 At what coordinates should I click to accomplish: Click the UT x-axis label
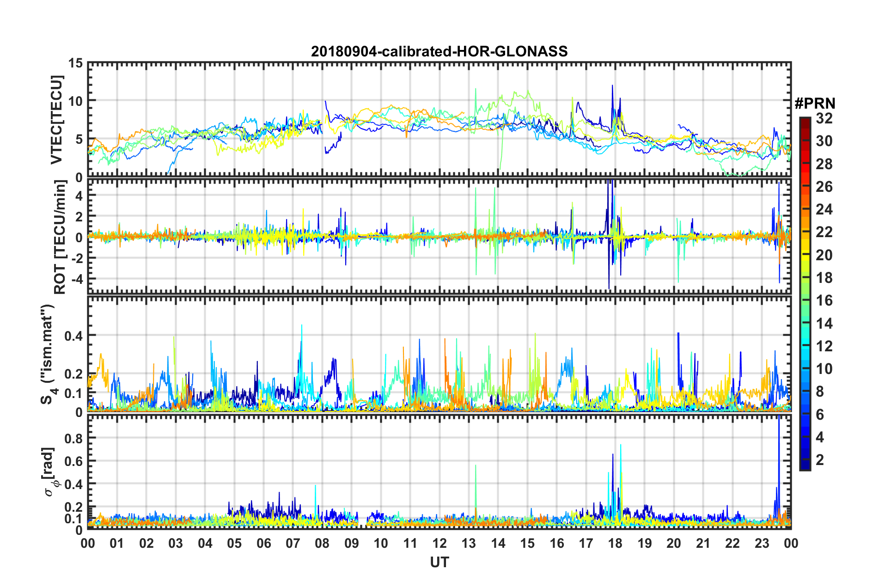click(439, 562)
